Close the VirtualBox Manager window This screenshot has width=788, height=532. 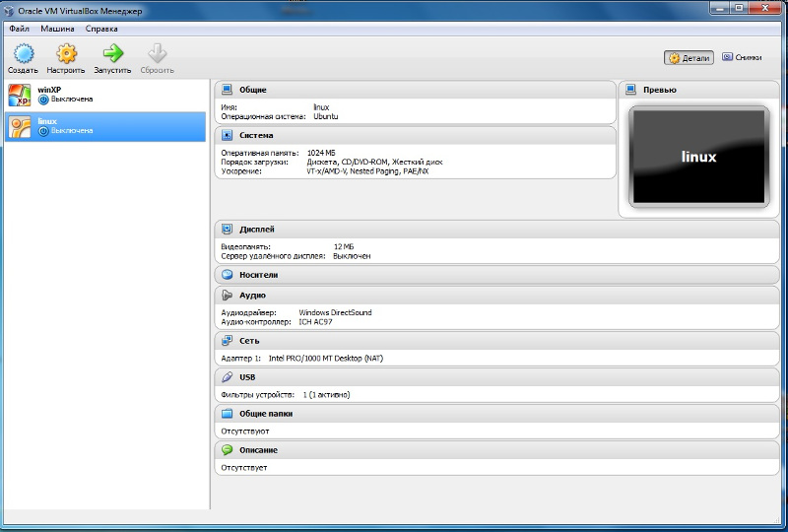tap(766, 7)
